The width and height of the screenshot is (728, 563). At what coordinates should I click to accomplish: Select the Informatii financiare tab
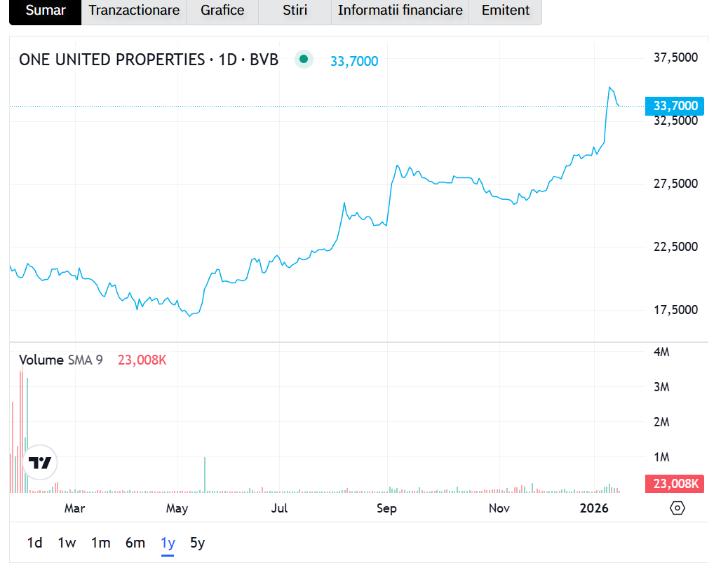point(400,11)
